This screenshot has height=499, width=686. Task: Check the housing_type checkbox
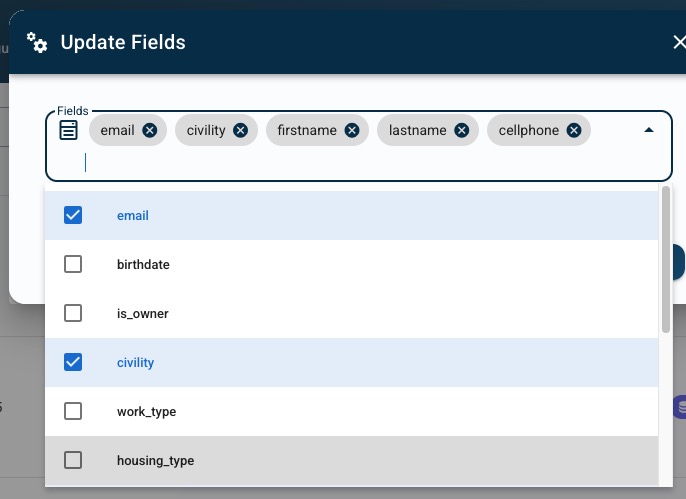pos(73,460)
